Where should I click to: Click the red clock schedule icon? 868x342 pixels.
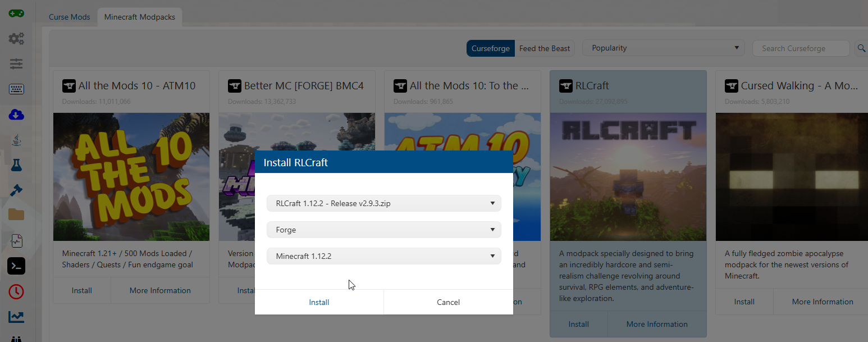coord(16,291)
